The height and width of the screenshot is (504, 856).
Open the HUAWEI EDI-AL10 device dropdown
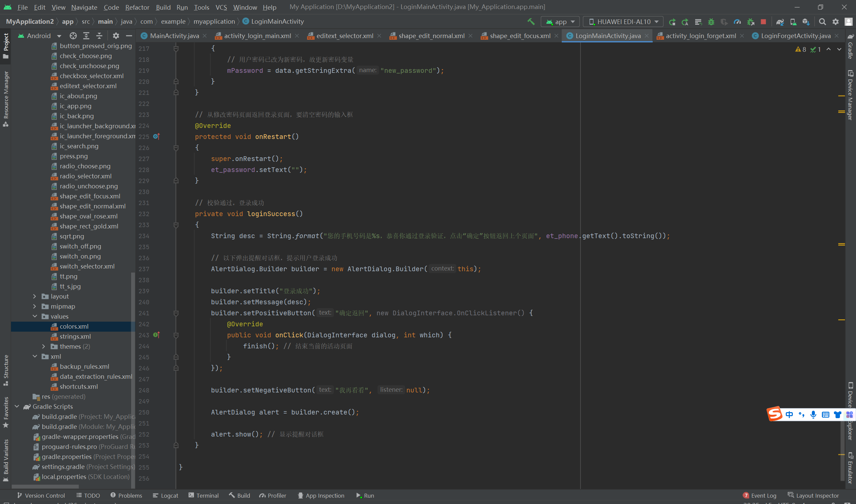pos(623,22)
